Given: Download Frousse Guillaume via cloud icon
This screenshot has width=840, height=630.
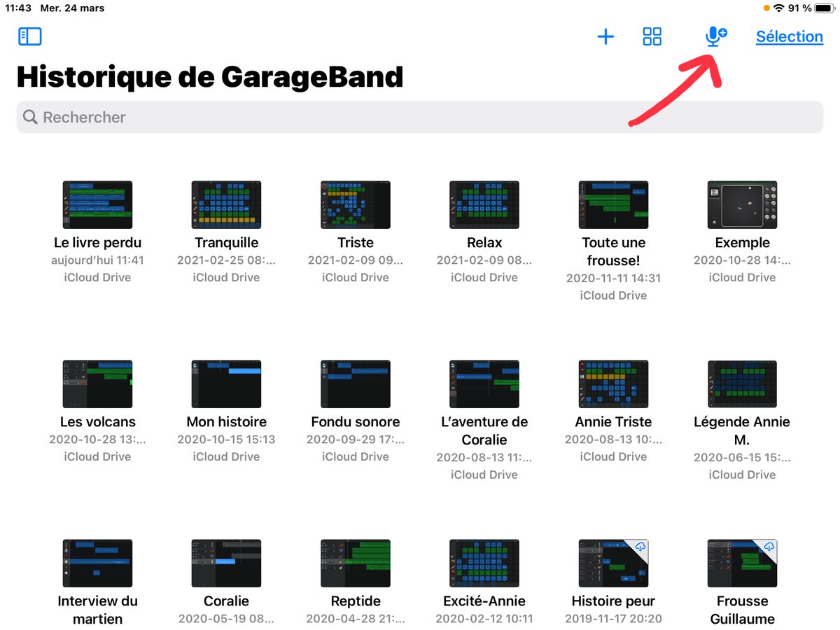Looking at the screenshot, I should point(769,547).
